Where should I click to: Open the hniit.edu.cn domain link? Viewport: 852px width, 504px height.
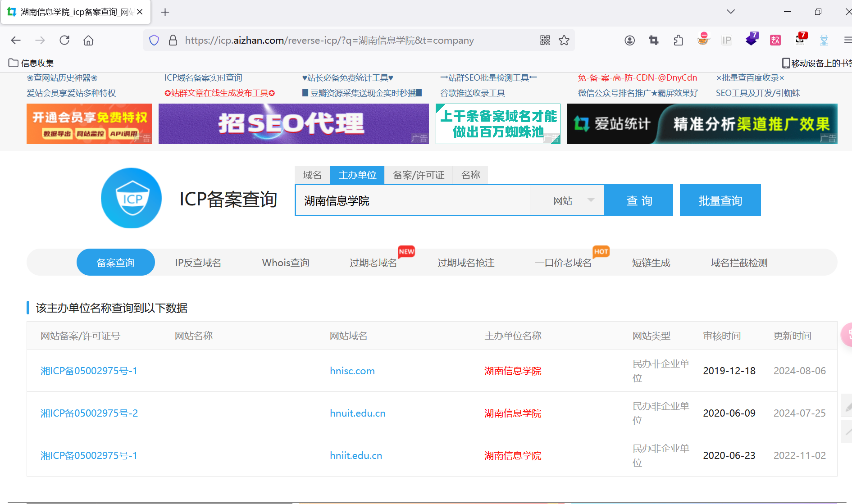[x=356, y=455]
